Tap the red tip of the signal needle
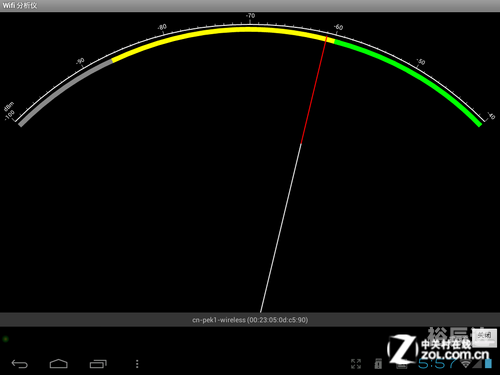Screen dimensions: 500x375 [x=314, y=90]
